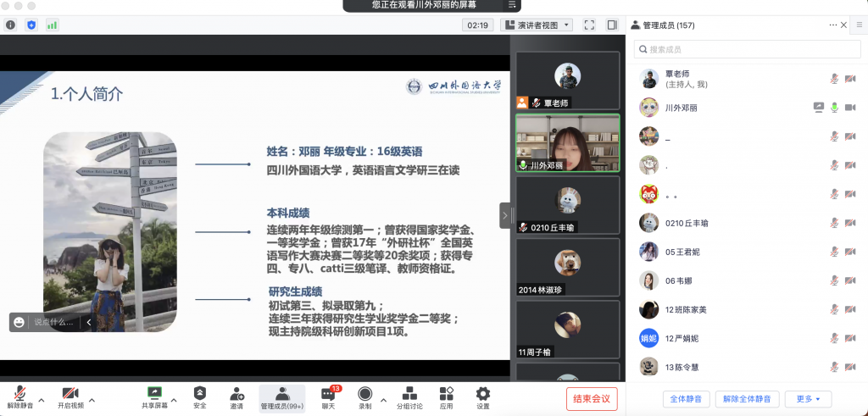This screenshot has width=868, height=416.
Task: Open 设置 settings gear
Action: (482, 397)
